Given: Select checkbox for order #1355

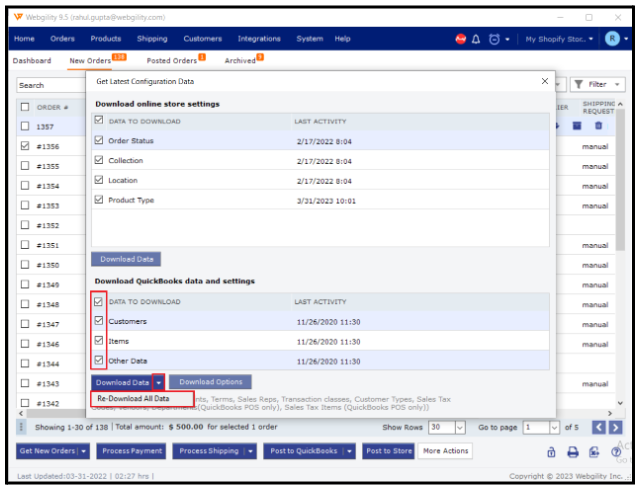Looking at the screenshot, I should 25,165.
